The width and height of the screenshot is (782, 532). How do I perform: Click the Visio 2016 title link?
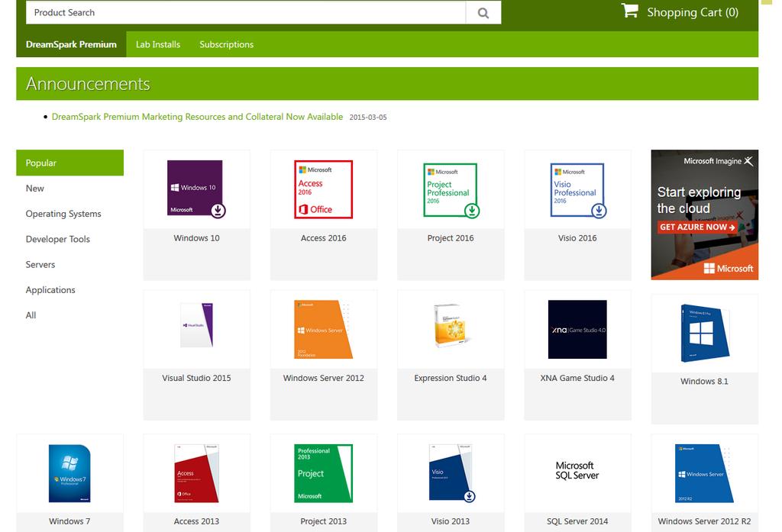(577, 238)
